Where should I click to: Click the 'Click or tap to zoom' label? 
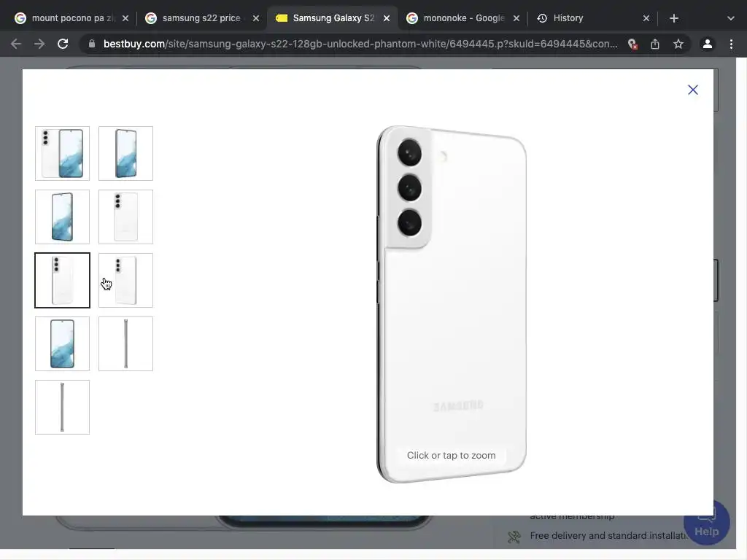[x=451, y=455]
